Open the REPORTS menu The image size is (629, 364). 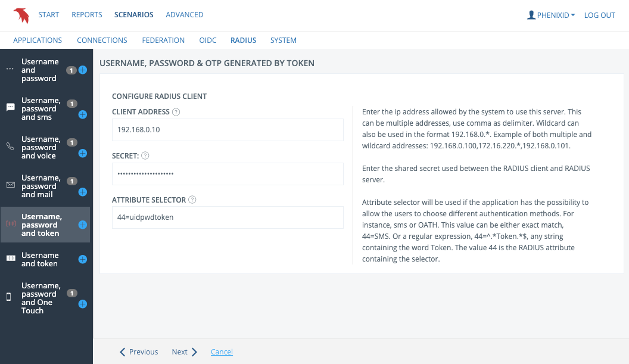(86, 15)
